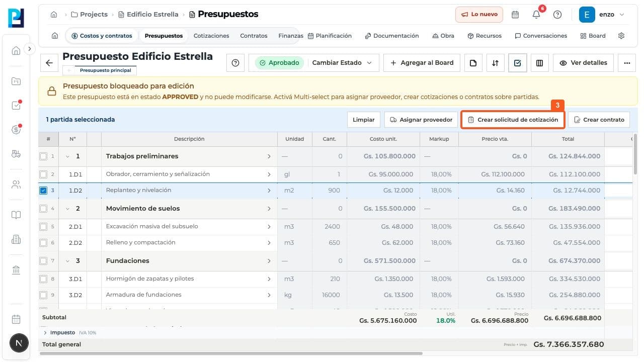The width and height of the screenshot is (644, 362).
Task: Open the sidebar people icon
Action: (16, 185)
